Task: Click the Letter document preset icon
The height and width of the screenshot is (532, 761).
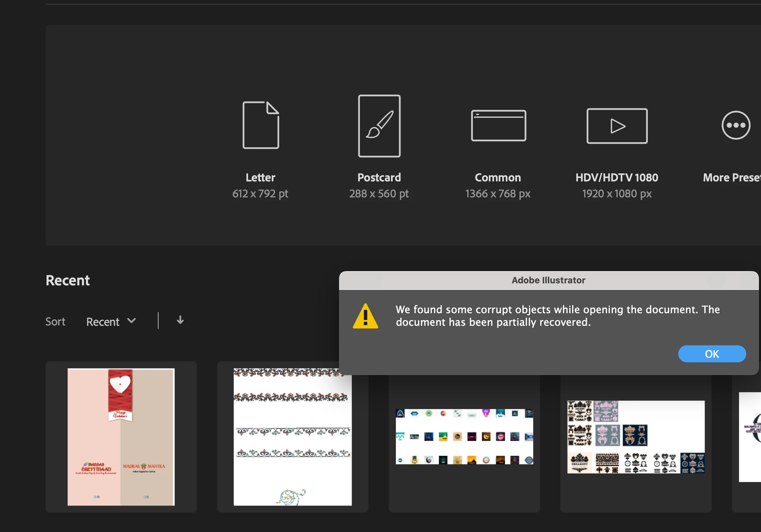Action: tap(261, 125)
